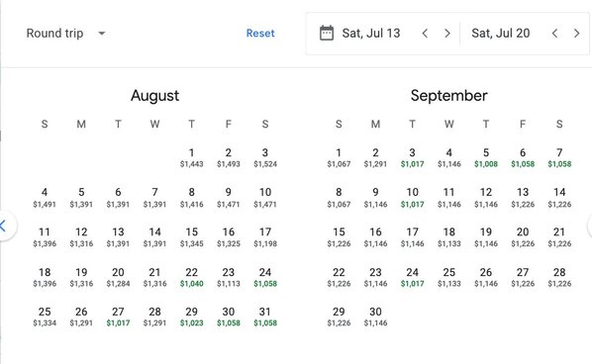The height and width of the screenshot is (364, 592).
Task: Pick August 1 priced $1,443
Action: [x=191, y=157]
